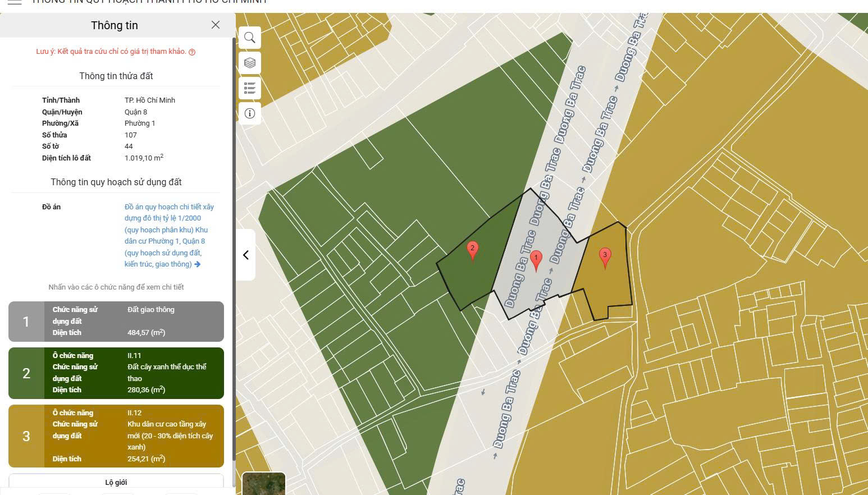The image size is (868, 495).
Task: Show the map legend list
Action: [250, 88]
